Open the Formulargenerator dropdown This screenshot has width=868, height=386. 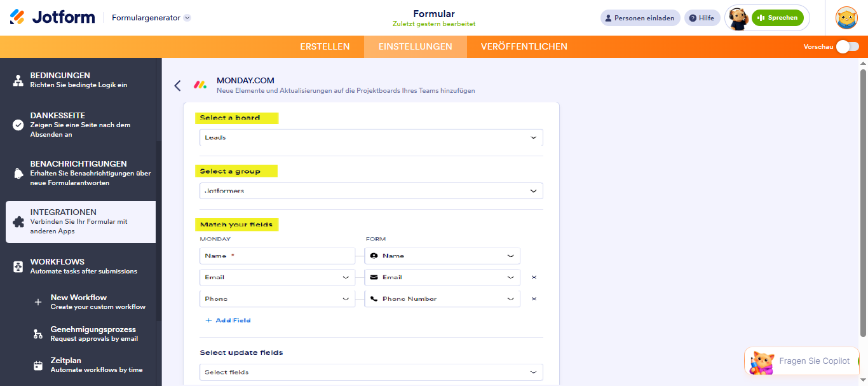coord(151,18)
